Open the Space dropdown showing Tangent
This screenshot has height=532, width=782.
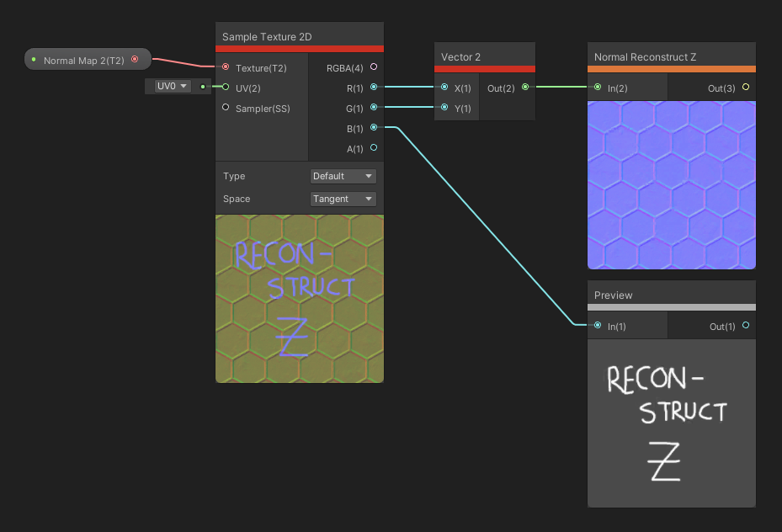(343, 199)
